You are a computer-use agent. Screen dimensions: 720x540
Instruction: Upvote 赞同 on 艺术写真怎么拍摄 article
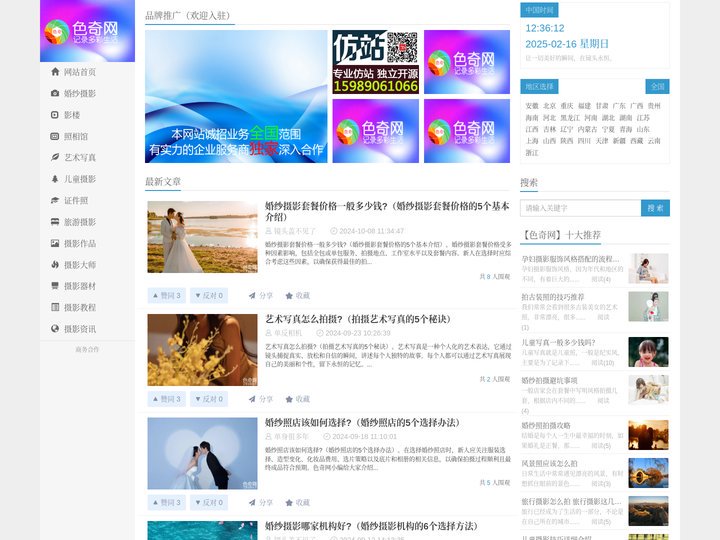(167, 399)
